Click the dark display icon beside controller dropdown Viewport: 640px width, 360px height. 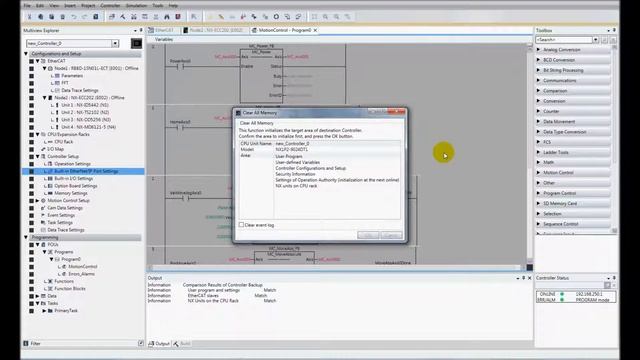(x=136, y=43)
